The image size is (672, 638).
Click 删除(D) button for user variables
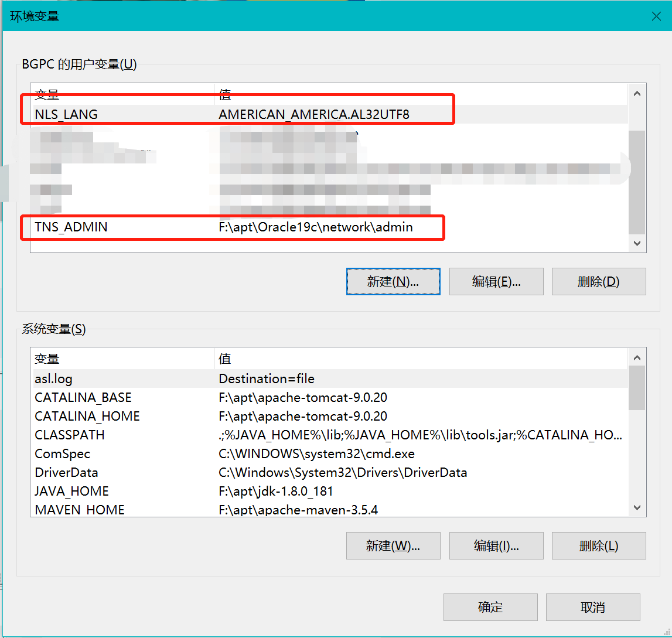(x=599, y=282)
